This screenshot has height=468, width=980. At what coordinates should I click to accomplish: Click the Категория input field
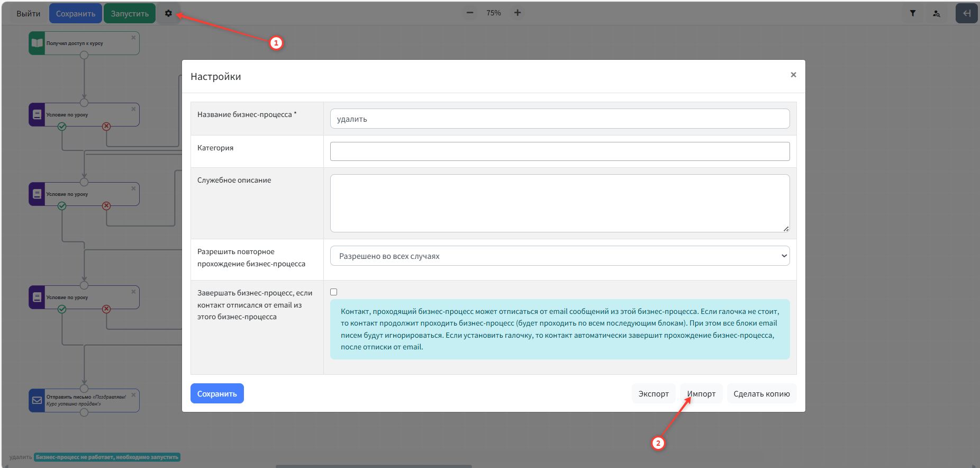(x=559, y=151)
